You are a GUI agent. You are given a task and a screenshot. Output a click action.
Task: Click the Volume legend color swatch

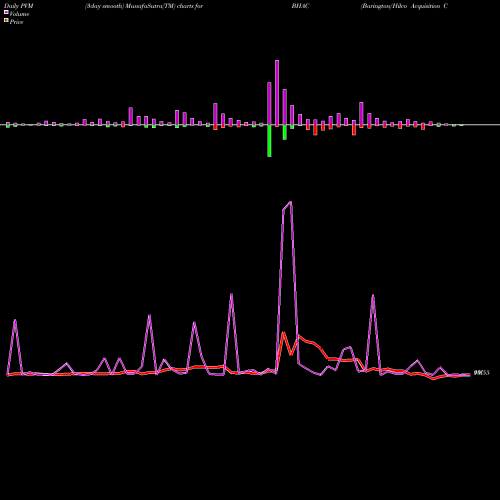6,13
